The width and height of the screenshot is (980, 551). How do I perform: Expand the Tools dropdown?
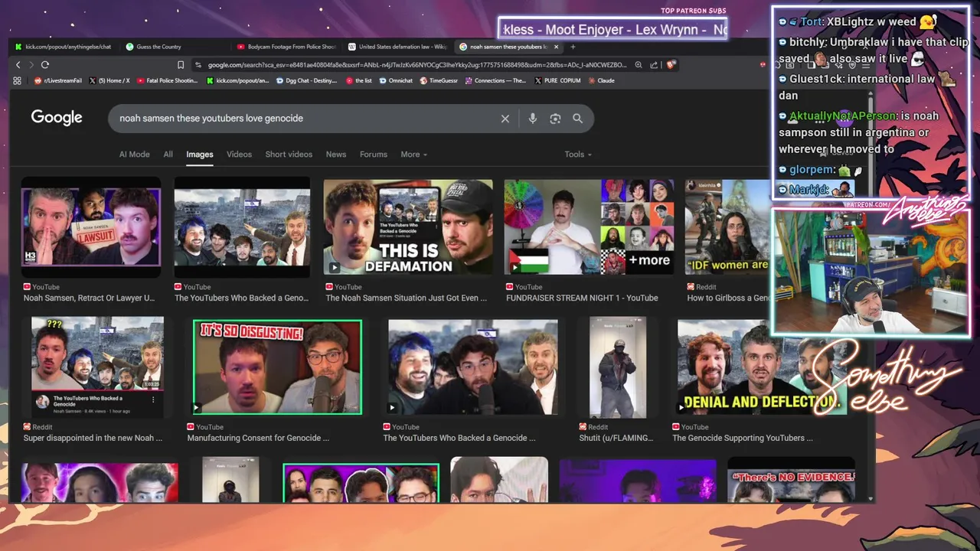(578, 155)
